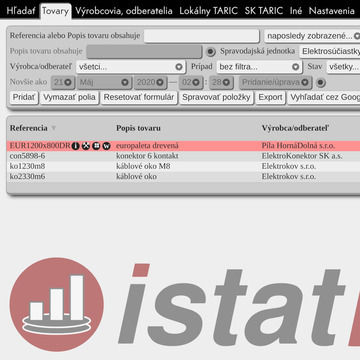The width and height of the screenshot is (360, 360).
Task: Select the ko1230m8 row reference
Action: [x=27, y=166]
